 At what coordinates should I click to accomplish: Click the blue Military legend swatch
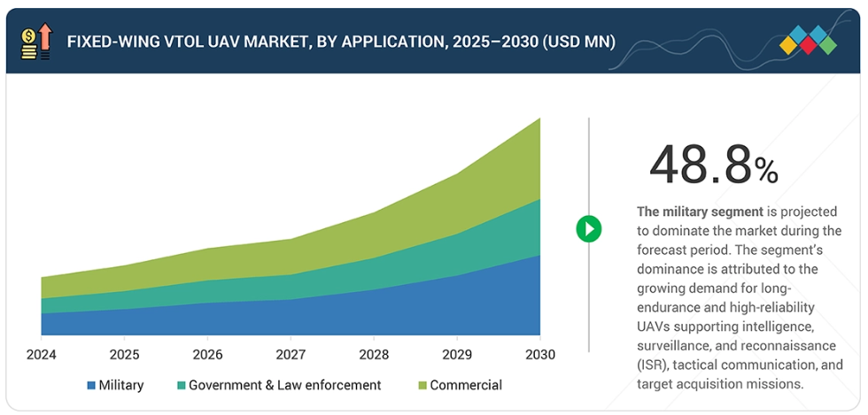[x=91, y=386]
